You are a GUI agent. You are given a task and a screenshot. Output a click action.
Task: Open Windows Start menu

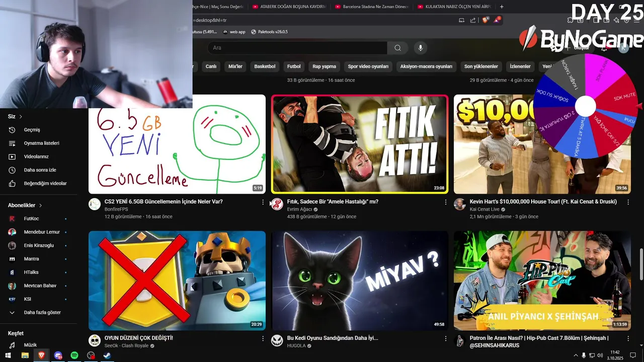(x=8, y=355)
